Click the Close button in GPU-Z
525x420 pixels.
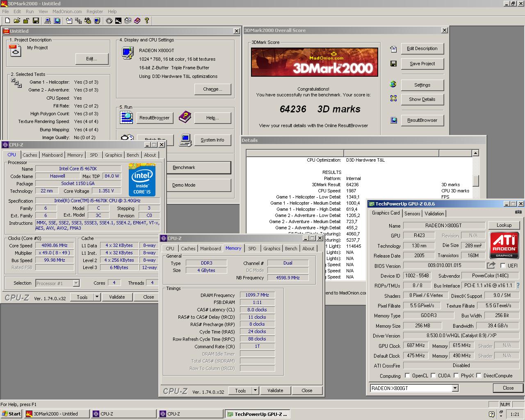(x=508, y=388)
